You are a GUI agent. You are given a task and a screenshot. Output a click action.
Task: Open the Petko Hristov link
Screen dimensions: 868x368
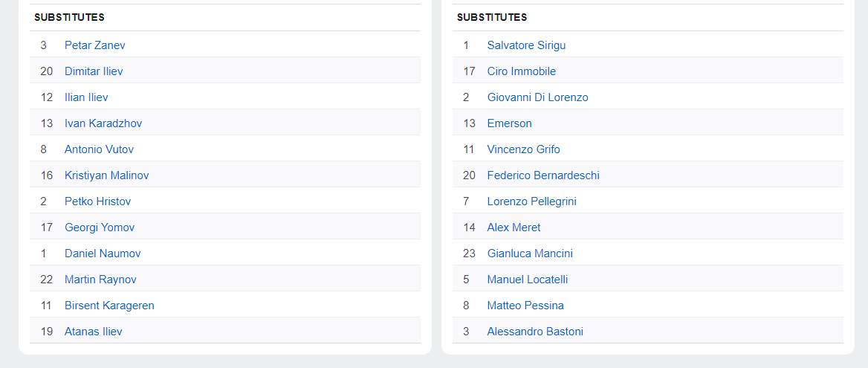[x=97, y=201]
